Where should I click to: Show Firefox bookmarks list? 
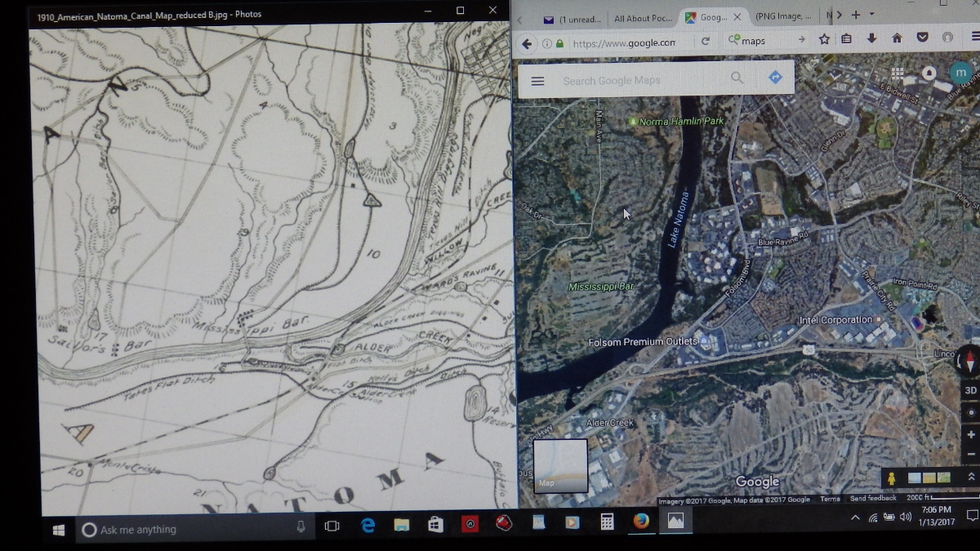coord(847,38)
